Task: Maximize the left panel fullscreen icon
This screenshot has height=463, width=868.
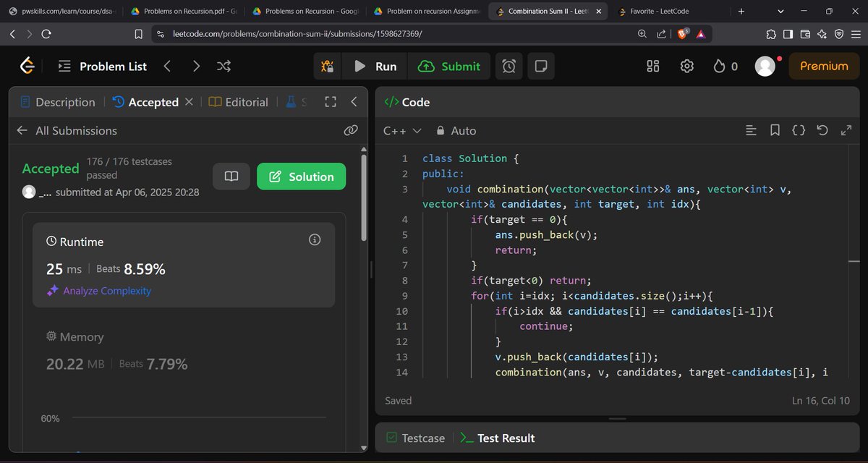Action: click(331, 102)
